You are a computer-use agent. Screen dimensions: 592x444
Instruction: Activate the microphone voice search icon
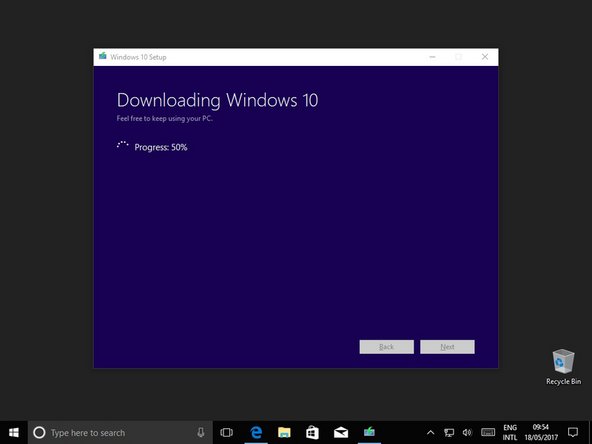[201, 433]
